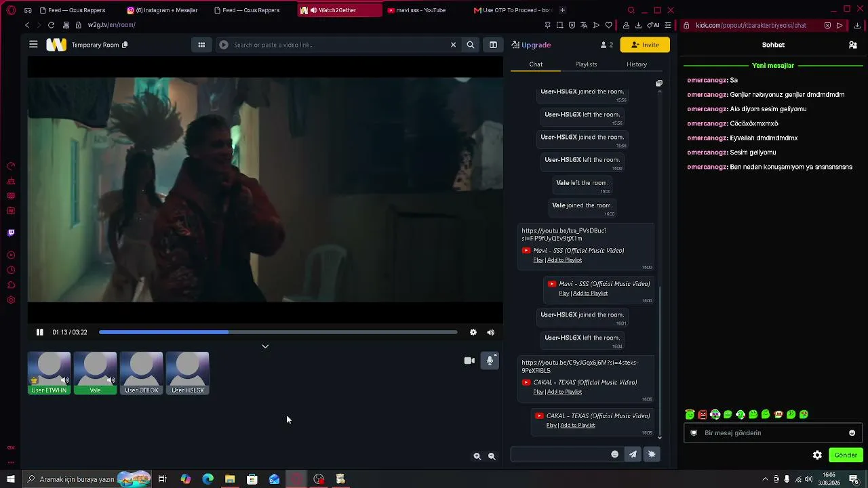Open the Kick chat settings gear
The width and height of the screenshot is (868, 488).
818,455
